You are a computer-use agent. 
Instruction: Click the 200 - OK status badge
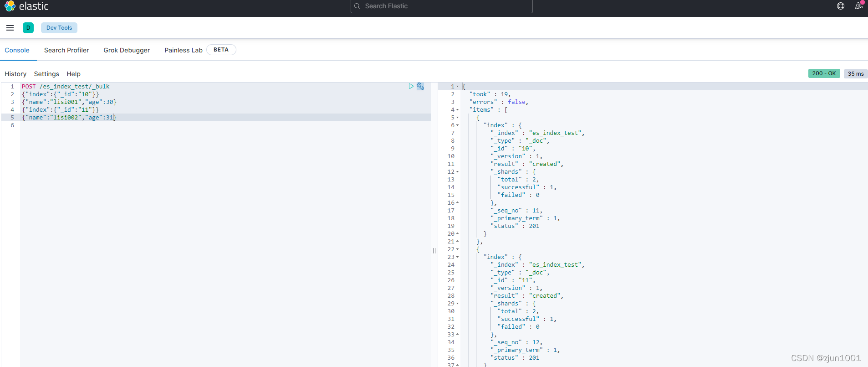824,73
